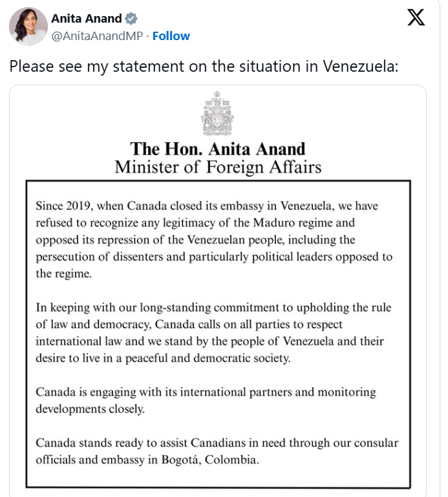Open Anita Anand's profile avatar photo
This screenshot has height=497, width=448.
coord(28,26)
